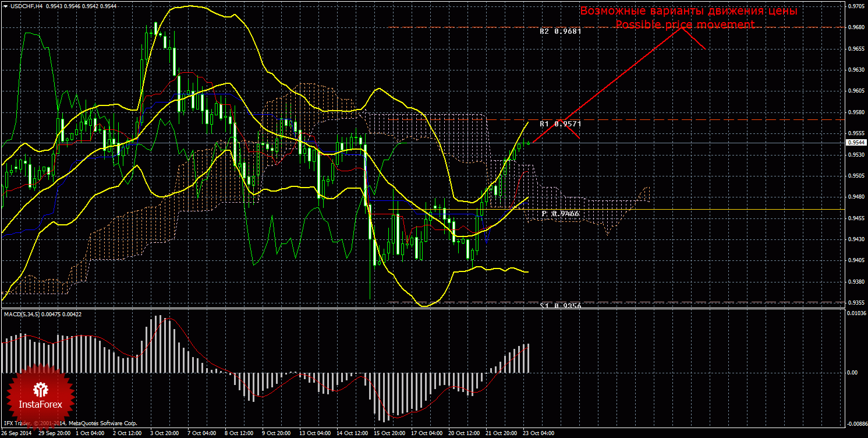Click the 0.9430 price scale label

(x=856, y=239)
